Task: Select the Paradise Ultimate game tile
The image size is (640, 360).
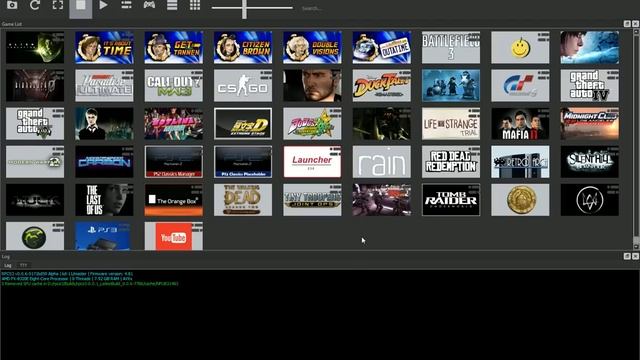Action: pos(104,85)
